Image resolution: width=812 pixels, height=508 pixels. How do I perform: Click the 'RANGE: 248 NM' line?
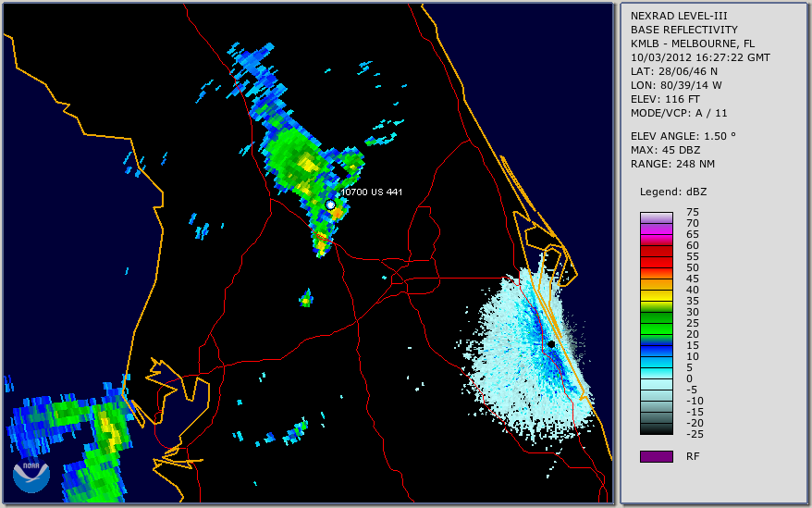click(672, 165)
